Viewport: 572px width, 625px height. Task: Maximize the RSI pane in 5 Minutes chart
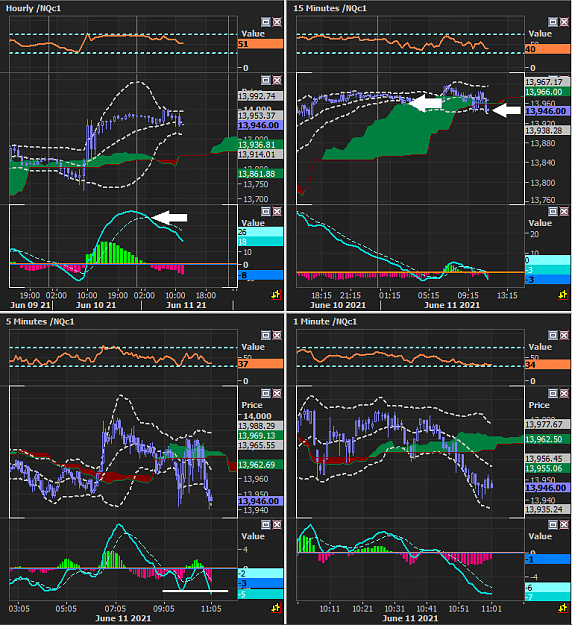266,335
